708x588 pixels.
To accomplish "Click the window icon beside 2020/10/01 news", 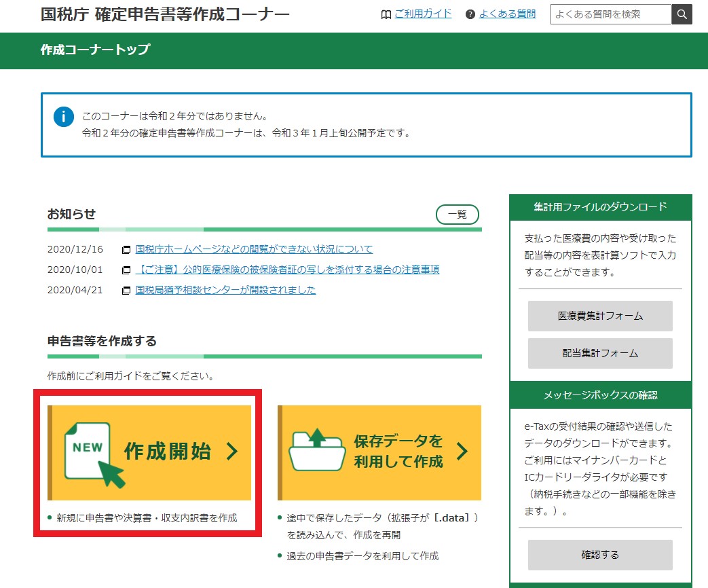I will pos(126,270).
